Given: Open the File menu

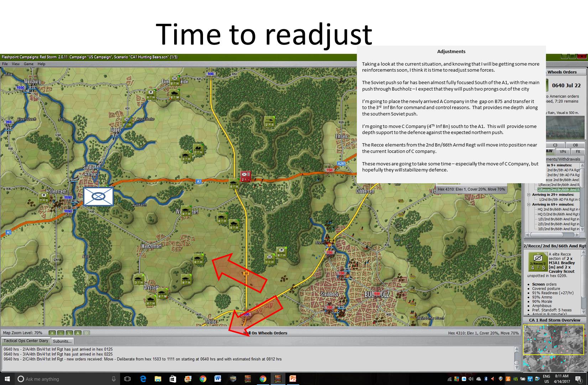Looking at the screenshot, I should (x=5, y=64).
